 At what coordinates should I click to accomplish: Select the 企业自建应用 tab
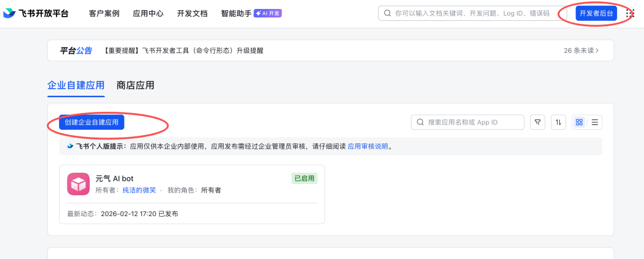tap(76, 85)
